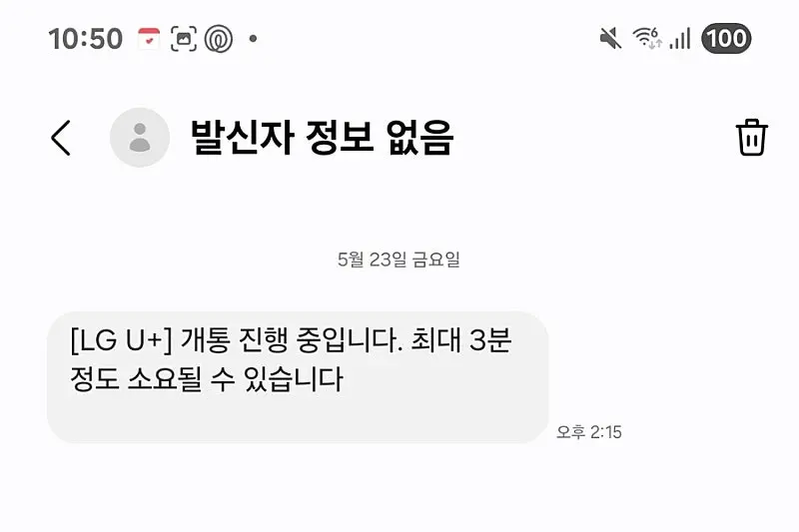
Task: Tap the calendar notification icon in status bar
Action: [x=149, y=39]
